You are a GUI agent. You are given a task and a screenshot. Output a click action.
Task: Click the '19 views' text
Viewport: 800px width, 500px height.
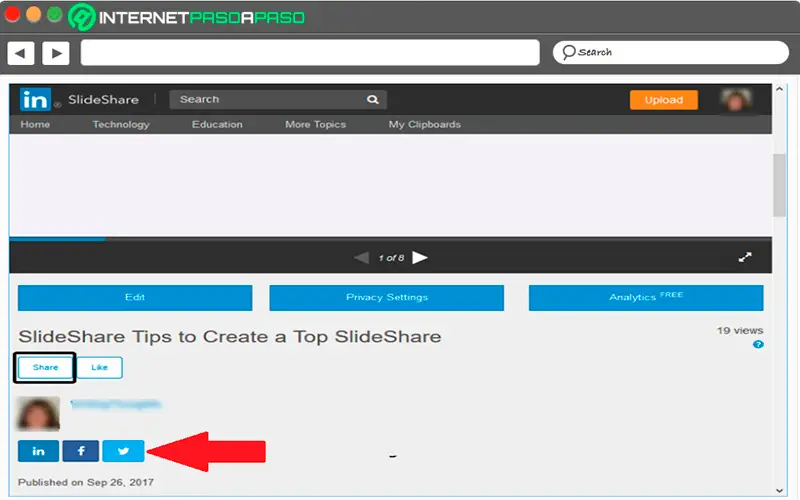740,331
